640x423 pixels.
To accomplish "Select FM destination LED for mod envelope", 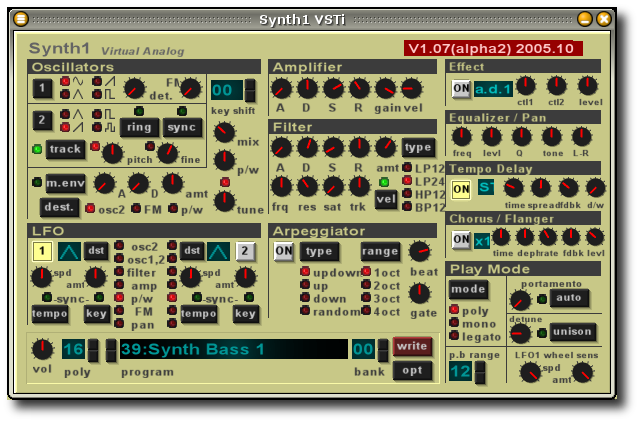I will click(x=136, y=209).
